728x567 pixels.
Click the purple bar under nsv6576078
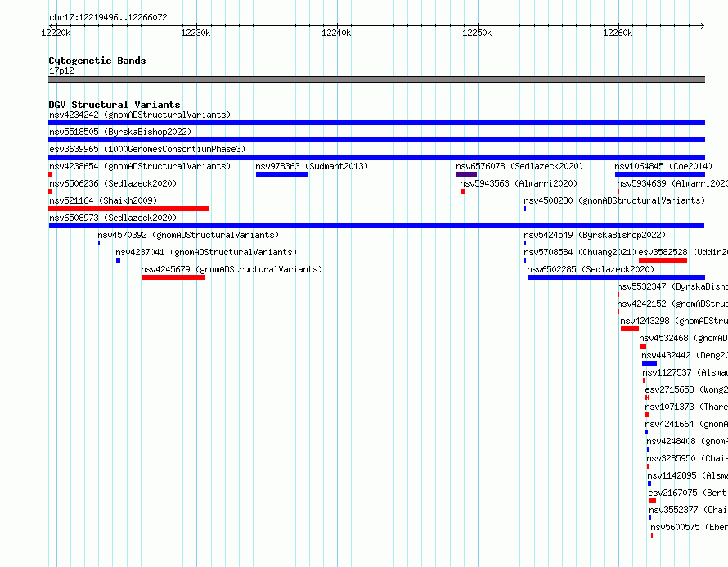pos(466,174)
